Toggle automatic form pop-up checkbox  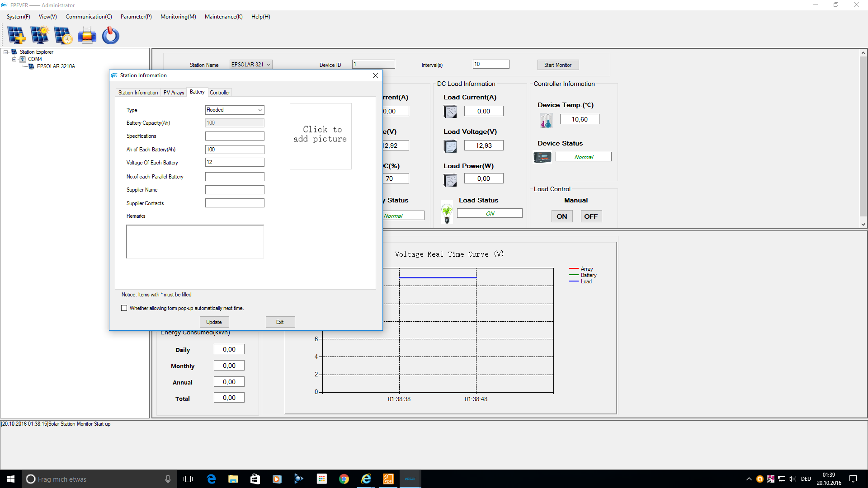pyautogui.click(x=124, y=308)
